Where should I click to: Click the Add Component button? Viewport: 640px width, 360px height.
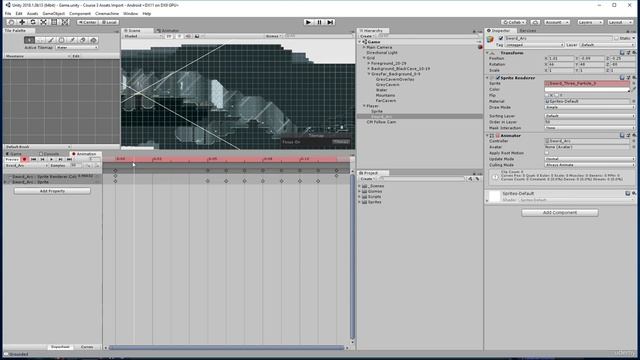coord(560,213)
